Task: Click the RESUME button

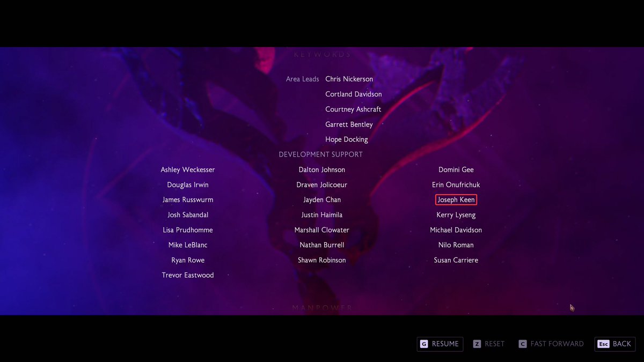Action: [x=440, y=344]
